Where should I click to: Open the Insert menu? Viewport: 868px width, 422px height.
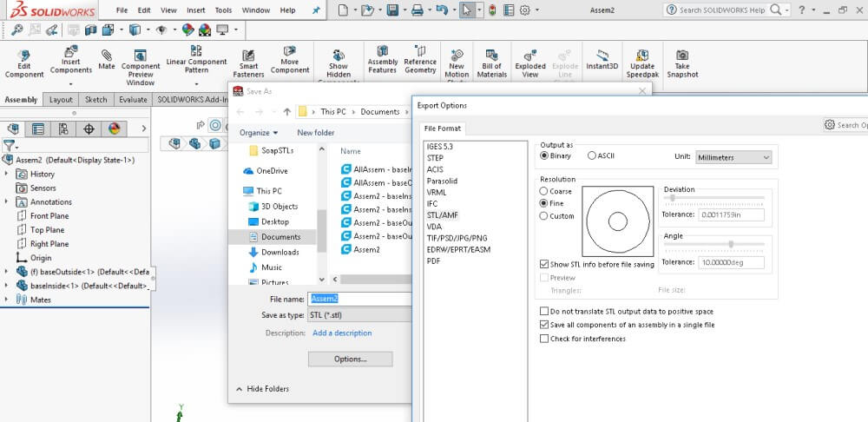click(x=196, y=10)
